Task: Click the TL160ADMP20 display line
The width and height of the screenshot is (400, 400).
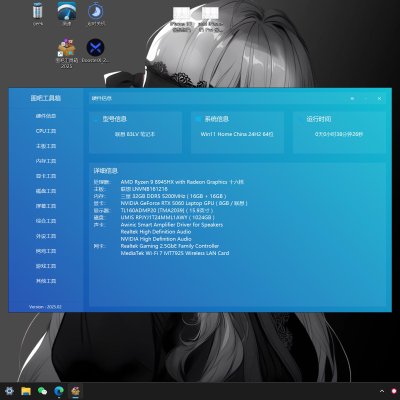Action: (167, 210)
